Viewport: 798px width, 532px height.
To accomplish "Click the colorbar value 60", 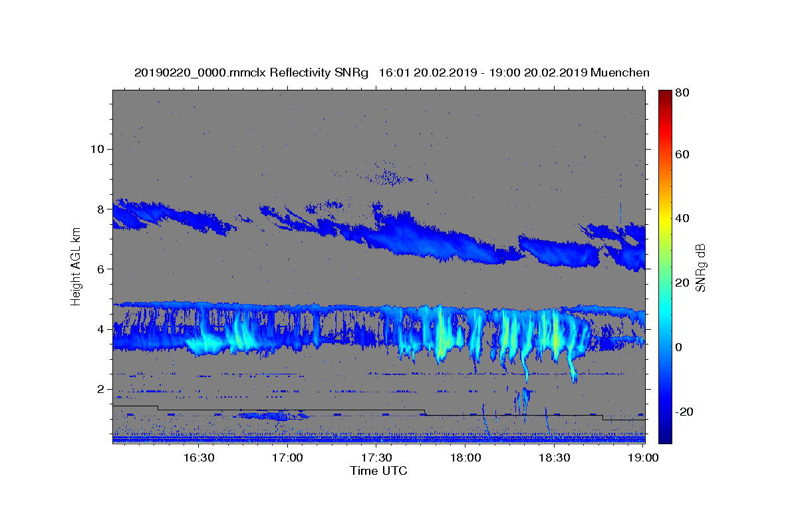I will pos(682,154).
